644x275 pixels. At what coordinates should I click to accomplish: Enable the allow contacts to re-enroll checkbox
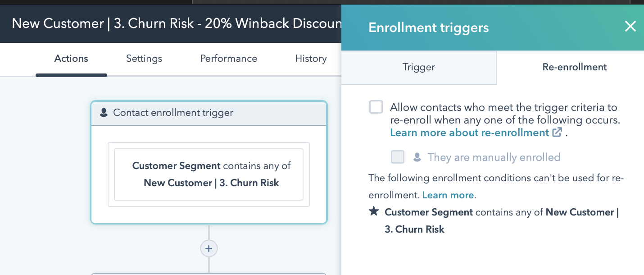(x=376, y=107)
